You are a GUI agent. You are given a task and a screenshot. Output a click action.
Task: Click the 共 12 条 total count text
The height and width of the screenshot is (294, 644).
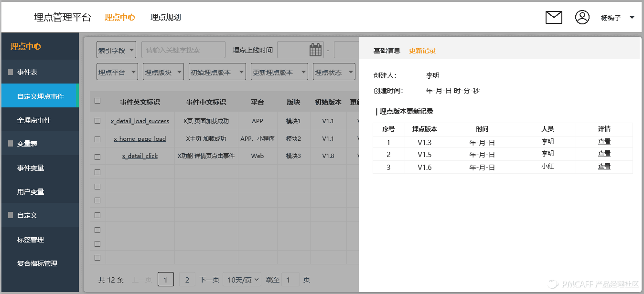click(111, 280)
